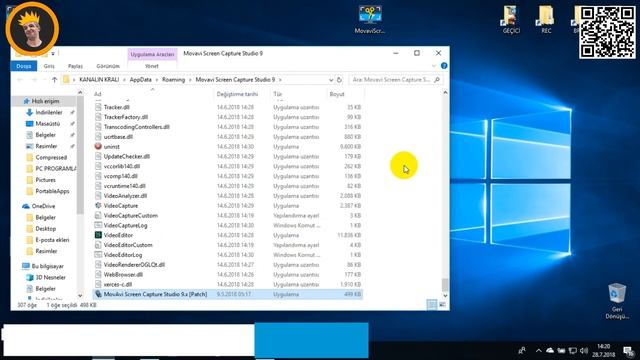Select the VideoCapture application icon
640x360 pixels.
(98, 206)
